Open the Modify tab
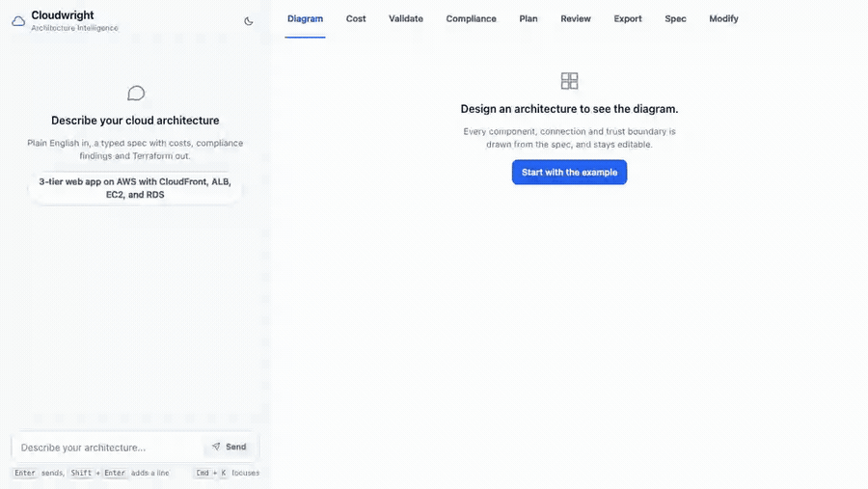868x489 pixels. click(723, 19)
